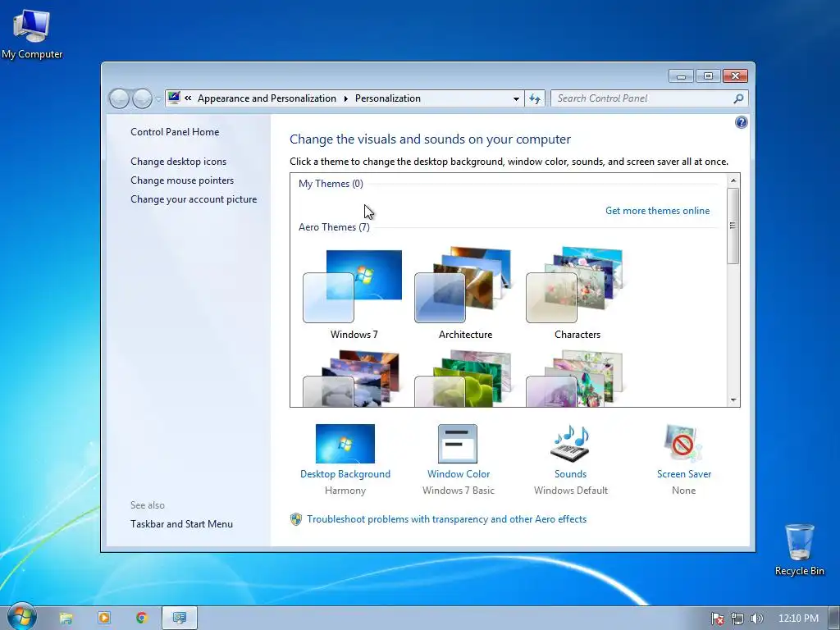
Task: Select the green leaf theme thumbnail
Action: pos(463,378)
